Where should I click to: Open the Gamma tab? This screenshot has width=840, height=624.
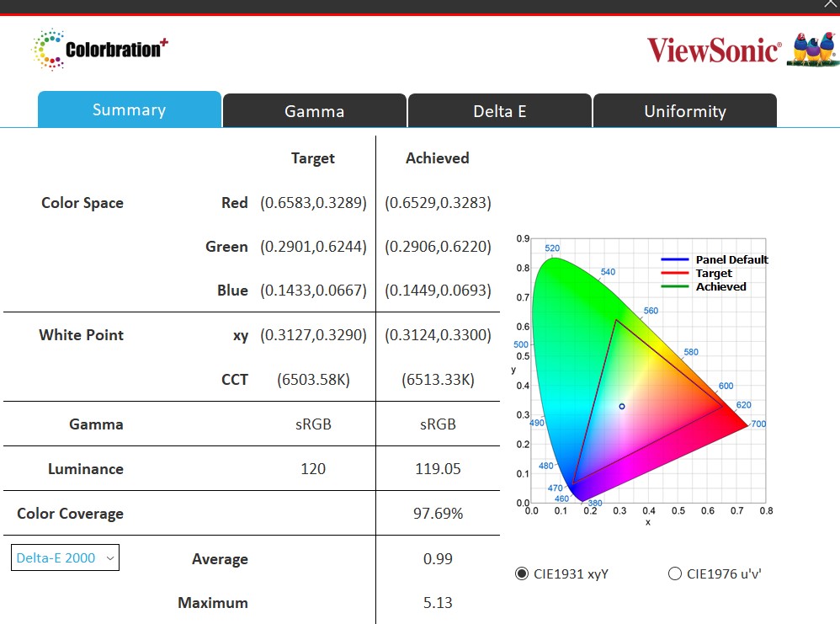[x=314, y=111]
